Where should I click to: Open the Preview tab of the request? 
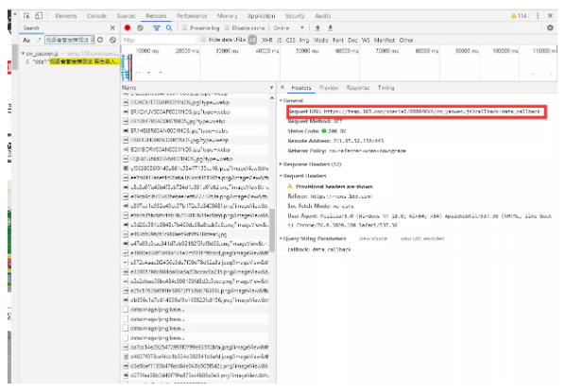pyautogui.click(x=329, y=88)
